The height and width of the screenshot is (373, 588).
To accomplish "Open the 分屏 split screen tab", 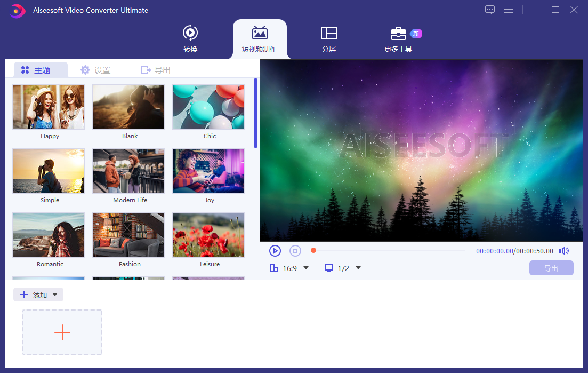I will tap(329, 39).
